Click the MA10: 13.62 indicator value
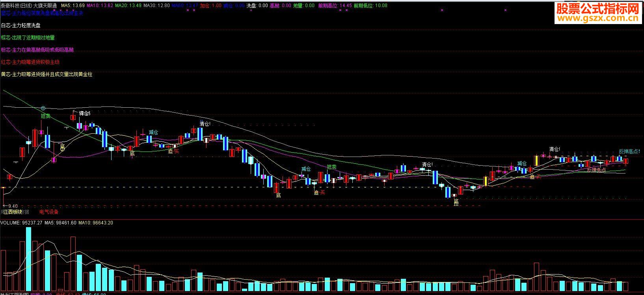The width and height of the screenshot is (644, 295). tap(100, 6)
